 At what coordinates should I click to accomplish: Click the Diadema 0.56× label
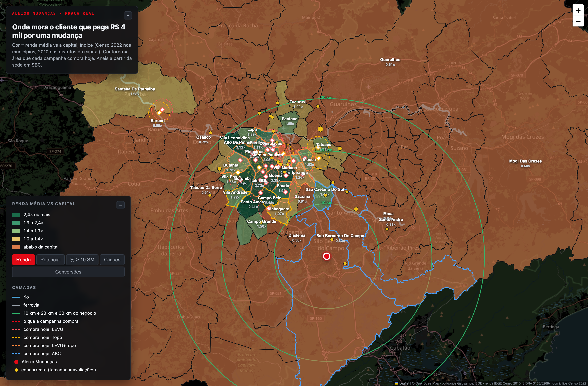297,238
